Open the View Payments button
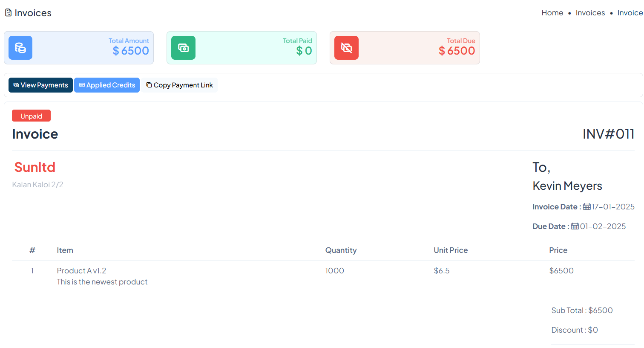The height and width of the screenshot is (348, 644). pos(40,85)
